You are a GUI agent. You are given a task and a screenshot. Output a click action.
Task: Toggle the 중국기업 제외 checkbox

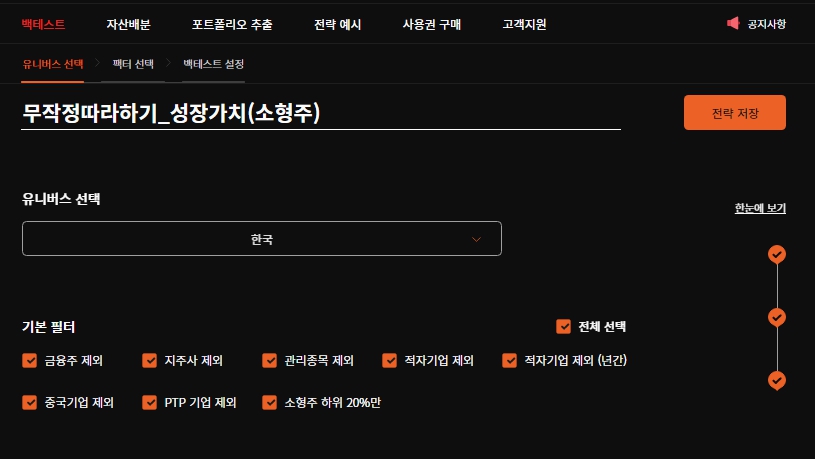(x=30, y=402)
